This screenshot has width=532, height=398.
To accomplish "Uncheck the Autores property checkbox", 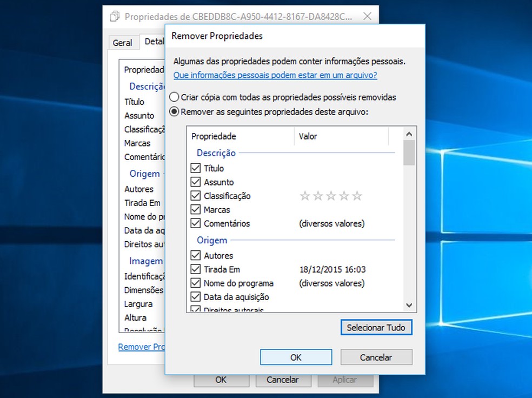I will coord(195,255).
